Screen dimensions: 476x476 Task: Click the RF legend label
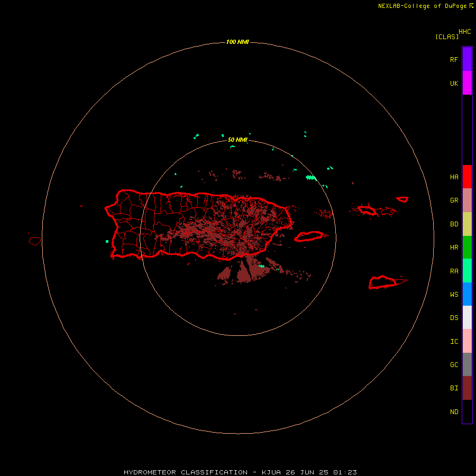coord(454,60)
